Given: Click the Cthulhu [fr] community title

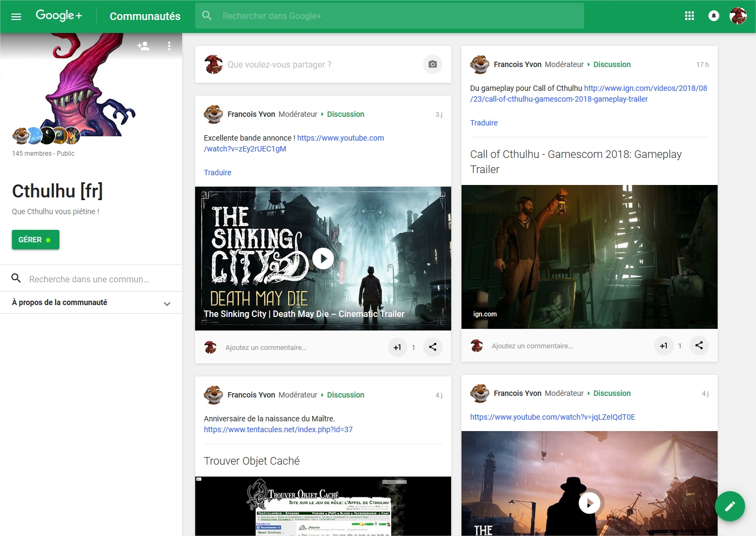Looking at the screenshot, I should coord(57,191).
